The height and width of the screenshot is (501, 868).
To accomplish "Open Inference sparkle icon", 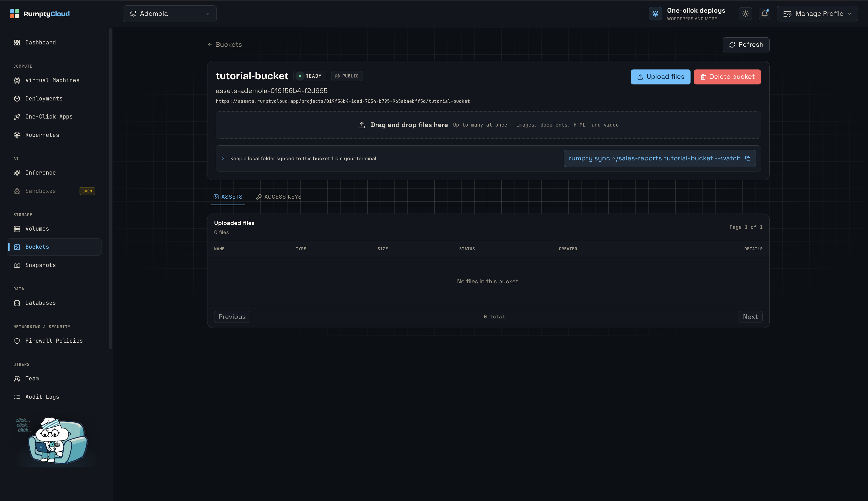I will click(17, 173).
